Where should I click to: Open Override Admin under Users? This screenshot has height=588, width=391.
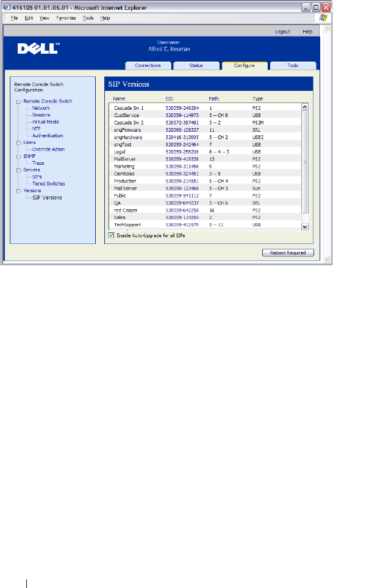coord(48,149)
